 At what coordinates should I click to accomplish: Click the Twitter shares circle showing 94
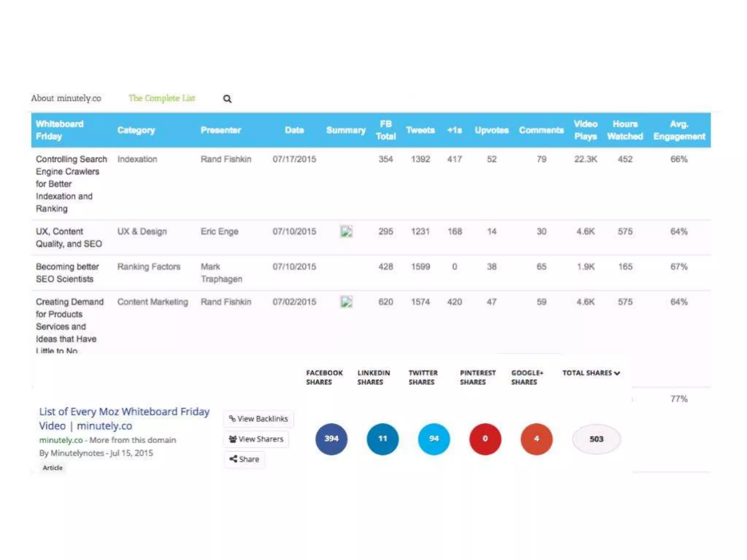coord(434,439)
